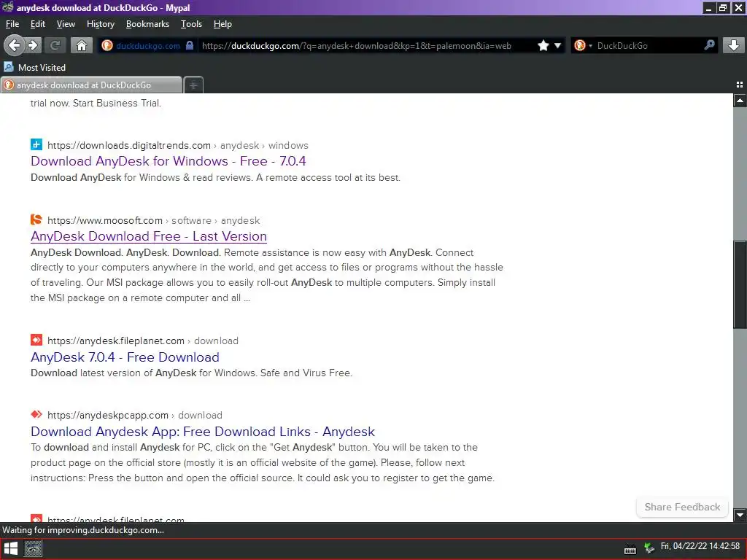Viewport: 747px width, 560px height.
Task: Click the downloads.digitaltrends.com URL text
Action: (128, 145)
